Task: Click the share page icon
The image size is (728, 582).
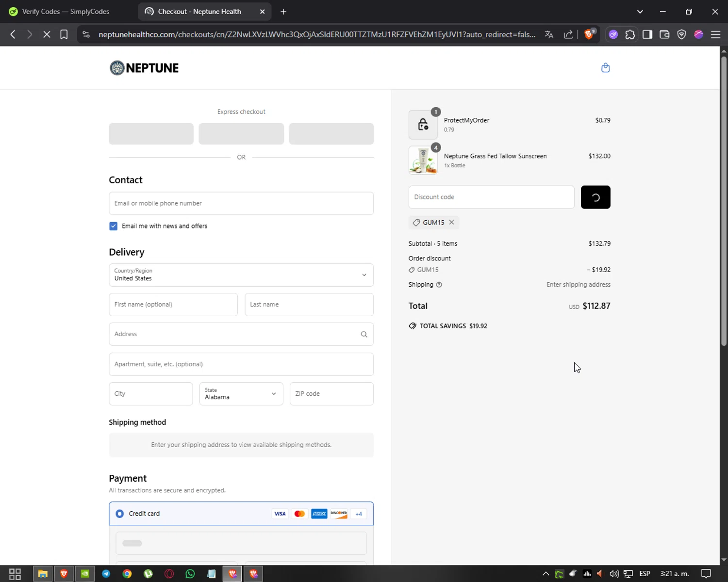Action: pos(568,34)
